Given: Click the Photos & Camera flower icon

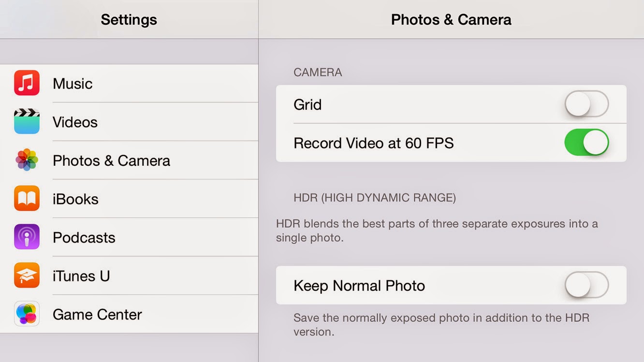Looking at the screenshot, I should coord(27,160).
